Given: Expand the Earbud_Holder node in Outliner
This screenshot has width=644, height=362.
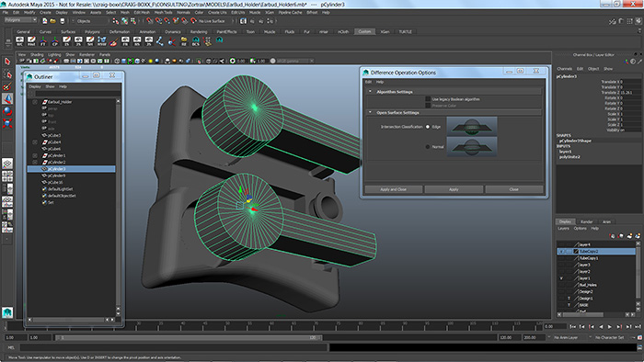Looking at the screenshot, I should [35, 102].
